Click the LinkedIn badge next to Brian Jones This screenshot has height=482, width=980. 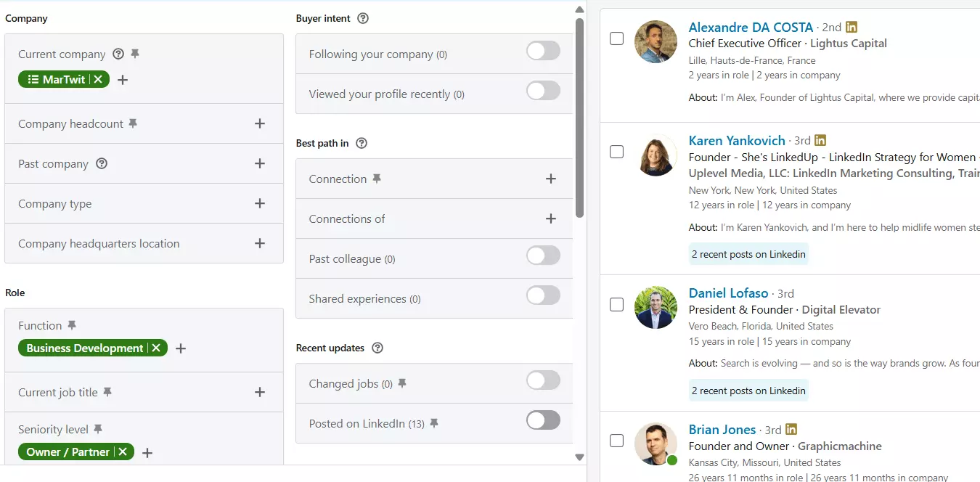(x=791, y=430)
